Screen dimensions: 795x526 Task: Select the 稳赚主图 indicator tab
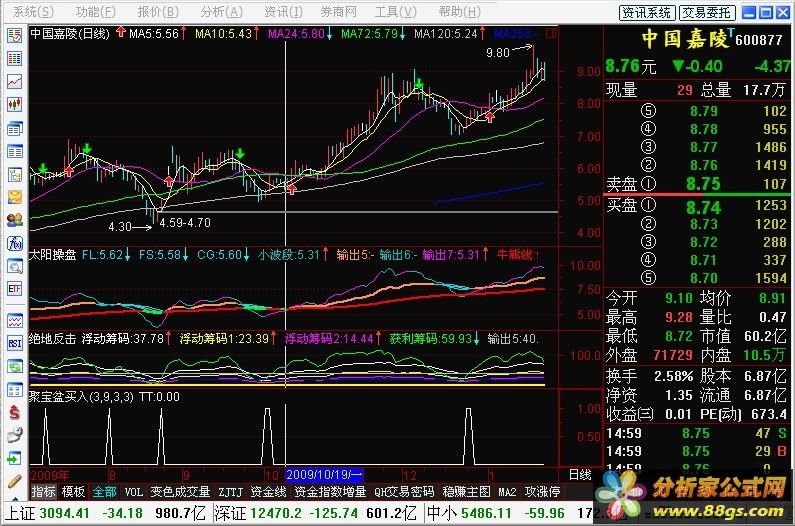tap(466, 492)
